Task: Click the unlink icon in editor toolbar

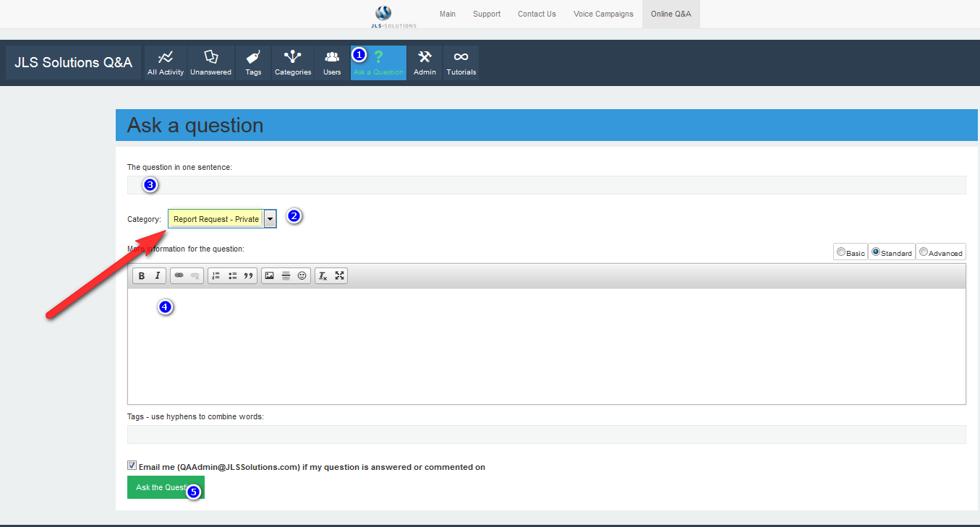Action: click(195, 275)
